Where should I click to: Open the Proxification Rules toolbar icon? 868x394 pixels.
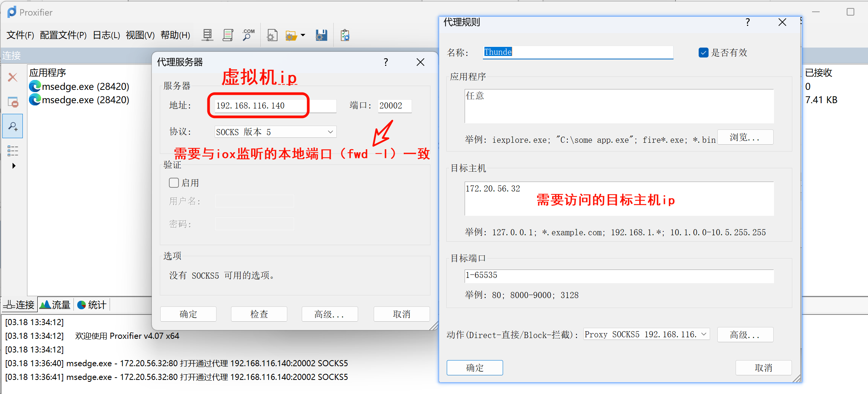(228, 35)
